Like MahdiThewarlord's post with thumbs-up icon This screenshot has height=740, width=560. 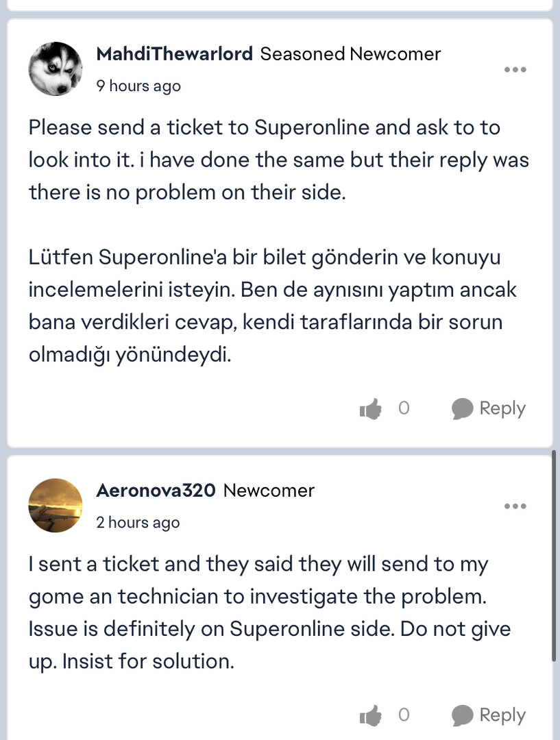(371, 410)
